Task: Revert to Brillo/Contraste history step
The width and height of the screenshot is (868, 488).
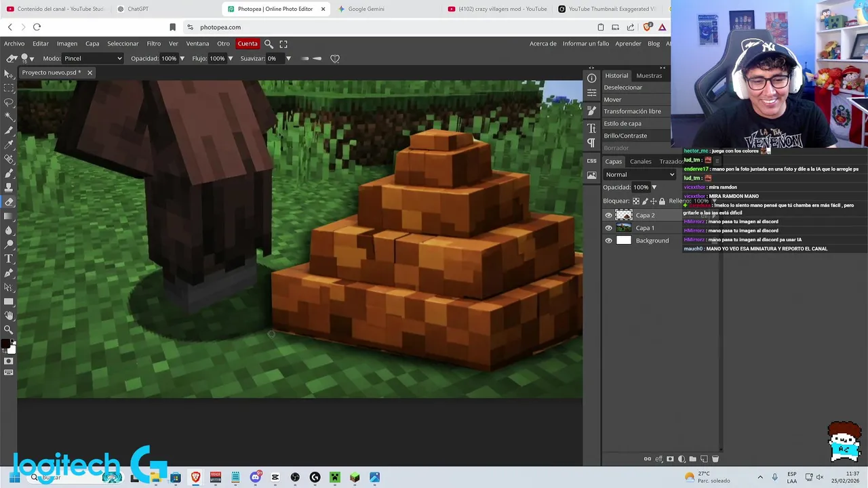Action: tap(625, 136)
